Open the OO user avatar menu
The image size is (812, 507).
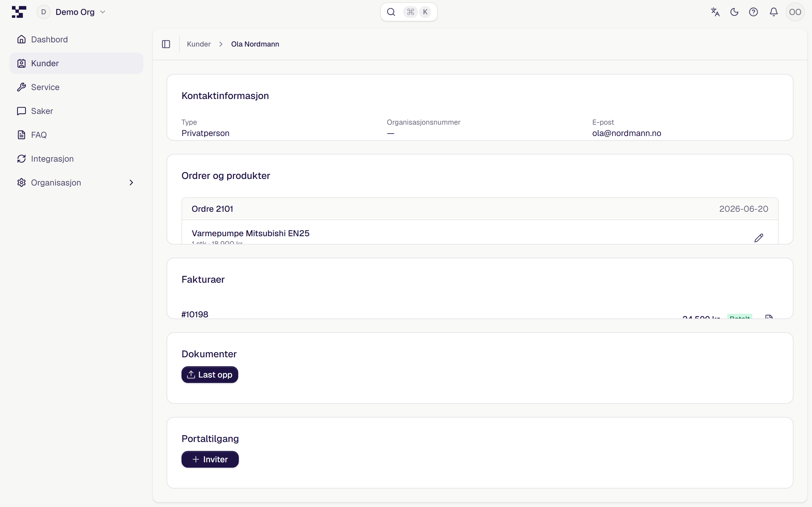(x=795, y=12)
